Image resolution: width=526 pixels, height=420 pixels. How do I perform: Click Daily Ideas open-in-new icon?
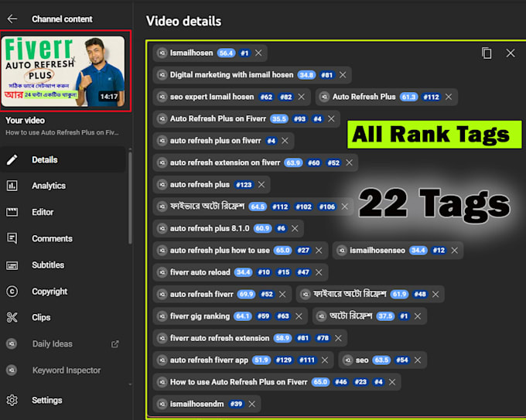click(115, 344)
